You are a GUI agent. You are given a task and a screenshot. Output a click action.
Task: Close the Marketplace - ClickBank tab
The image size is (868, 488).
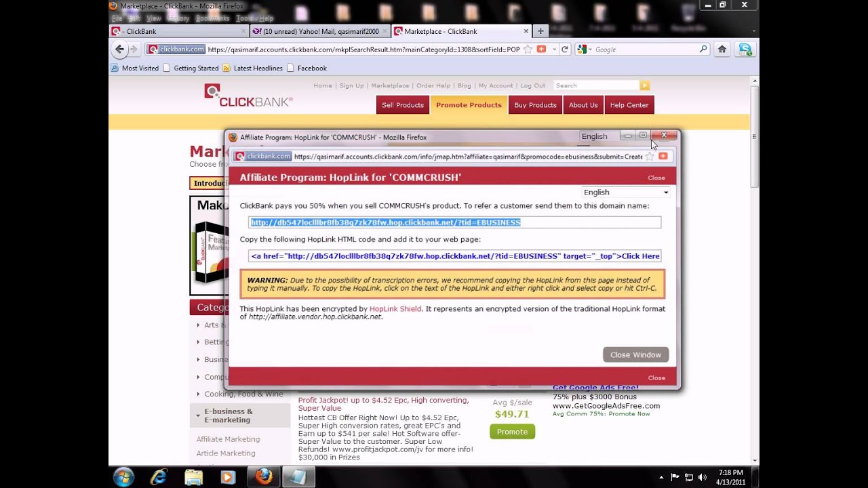pos(526,31)
